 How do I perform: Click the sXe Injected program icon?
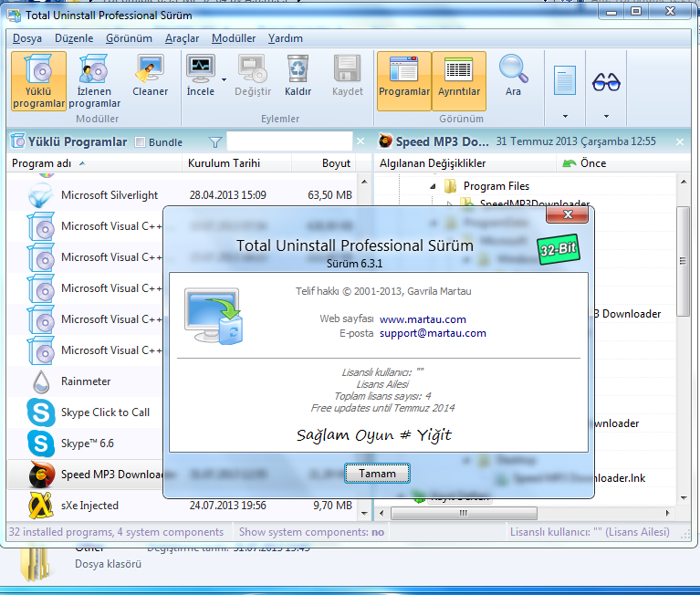coord(41,506)
